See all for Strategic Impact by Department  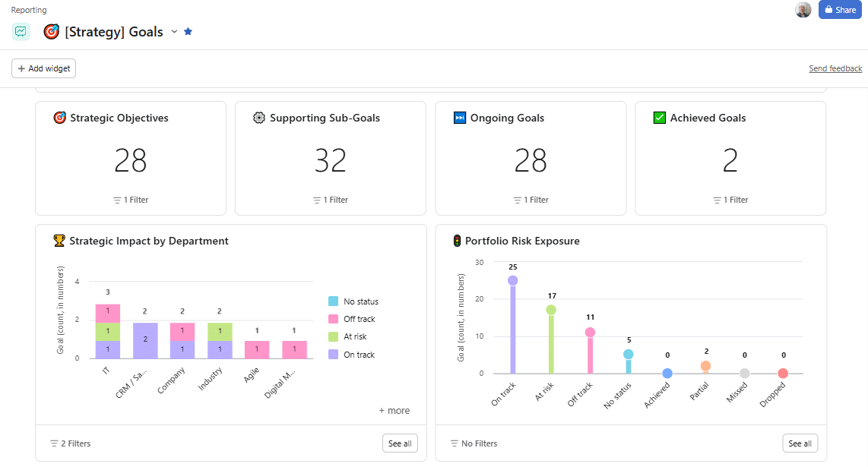(400, 443)
